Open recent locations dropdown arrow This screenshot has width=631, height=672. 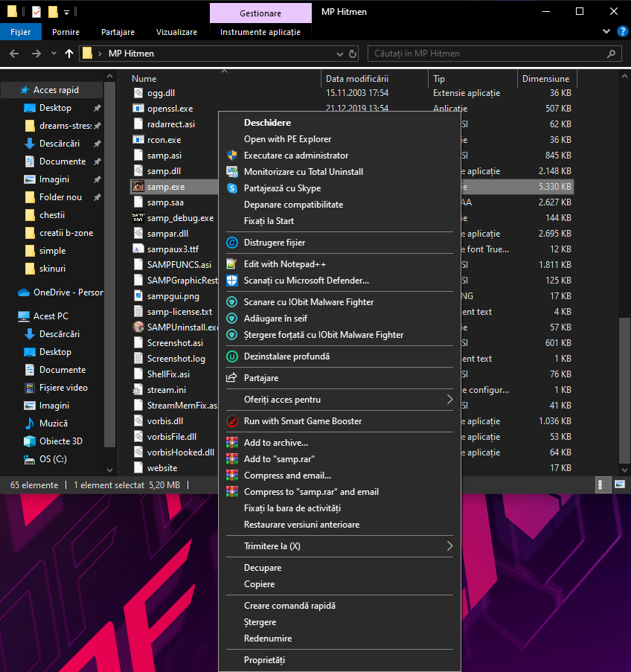click(x=54, y=54)
